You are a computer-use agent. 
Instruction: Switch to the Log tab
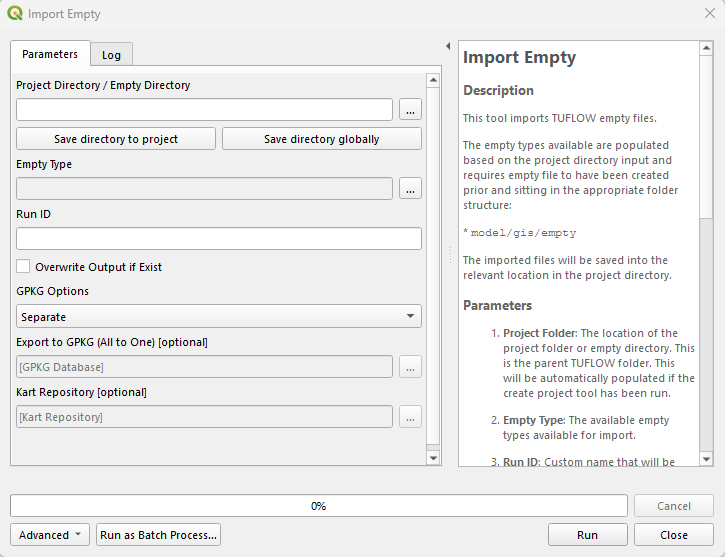pos(111,55)
